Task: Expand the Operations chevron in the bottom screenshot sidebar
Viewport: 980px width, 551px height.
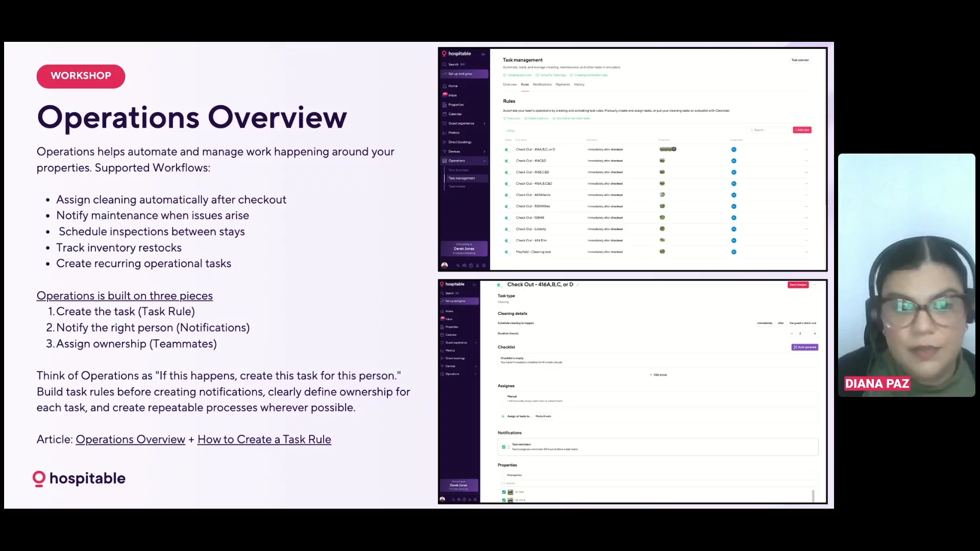Action: (476, 374)
